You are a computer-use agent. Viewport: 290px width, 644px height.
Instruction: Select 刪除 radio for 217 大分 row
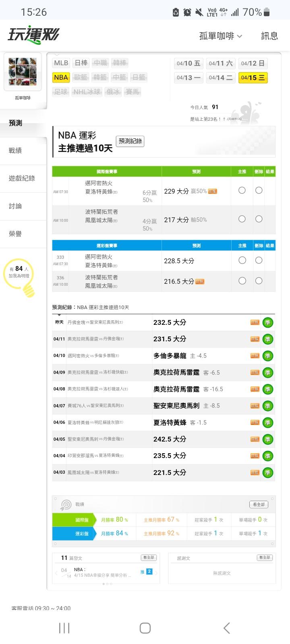click(259, 219)
